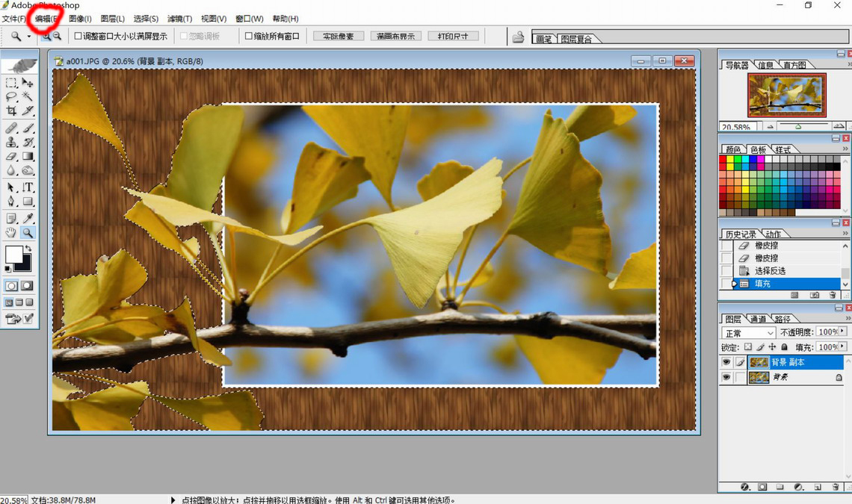The width and height of the screenshot is (852, 504).
Task: Hide the 背景 副本 layer
Action: click(x=726, y=362)
